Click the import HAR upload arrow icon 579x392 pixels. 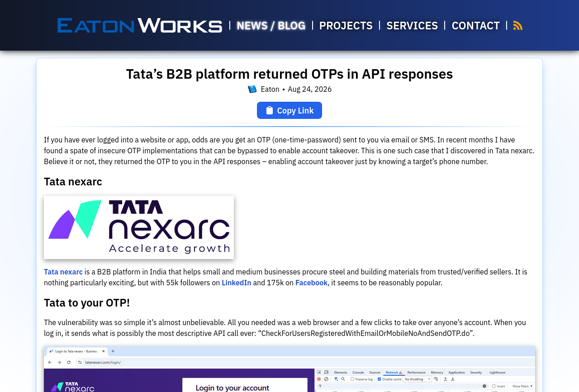pyautogui.click(x=446, y=379)
